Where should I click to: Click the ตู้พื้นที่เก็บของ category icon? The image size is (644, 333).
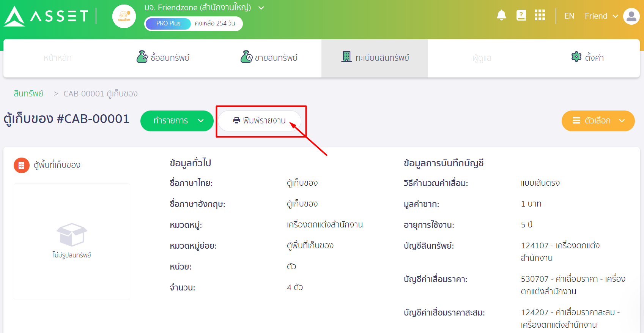(22, 165)
